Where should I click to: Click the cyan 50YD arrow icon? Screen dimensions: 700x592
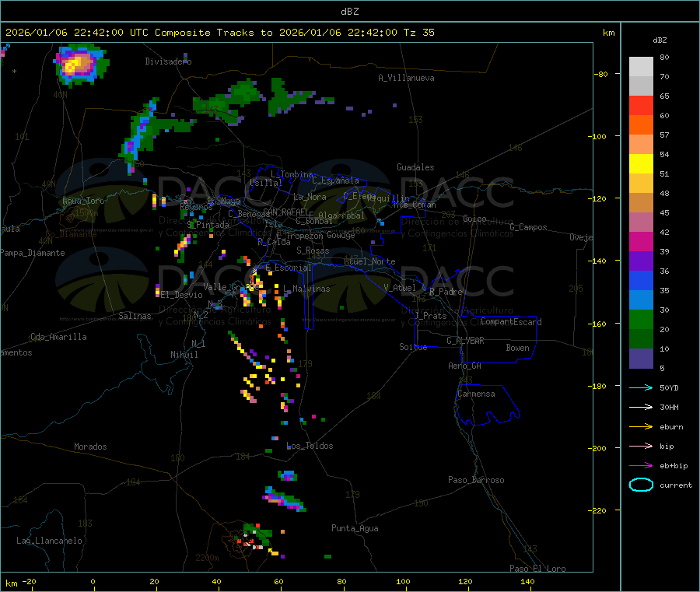[x=641, y=387]
